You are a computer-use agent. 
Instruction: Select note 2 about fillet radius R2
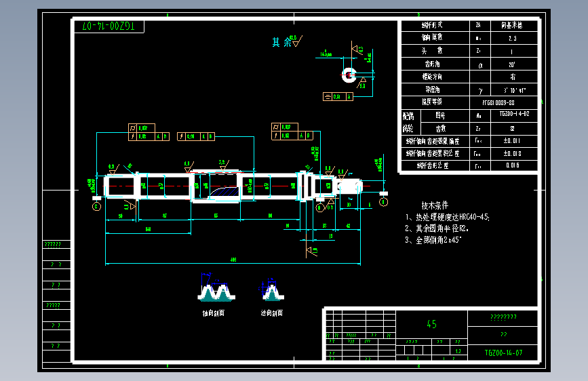437,228
